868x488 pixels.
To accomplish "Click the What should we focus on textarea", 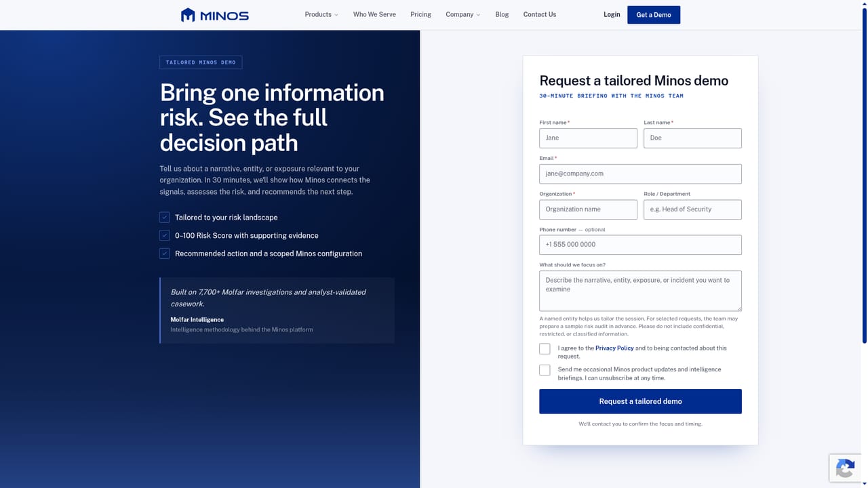I will tap(640, 291).
